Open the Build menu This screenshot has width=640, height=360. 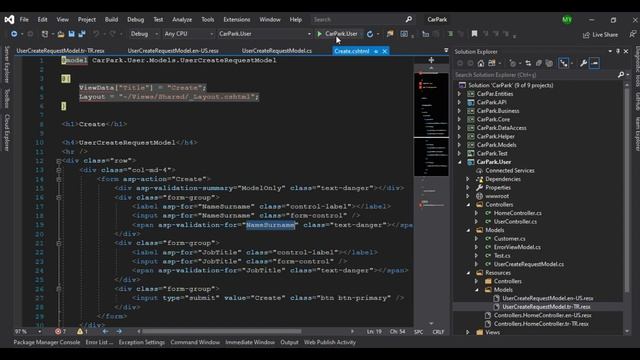click(111, 20)
